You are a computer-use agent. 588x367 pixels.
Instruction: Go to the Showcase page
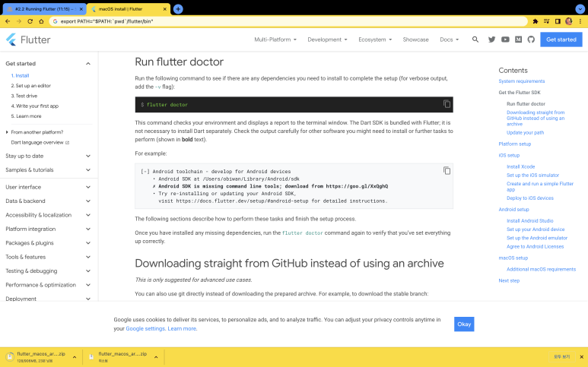tap(415, 40)
